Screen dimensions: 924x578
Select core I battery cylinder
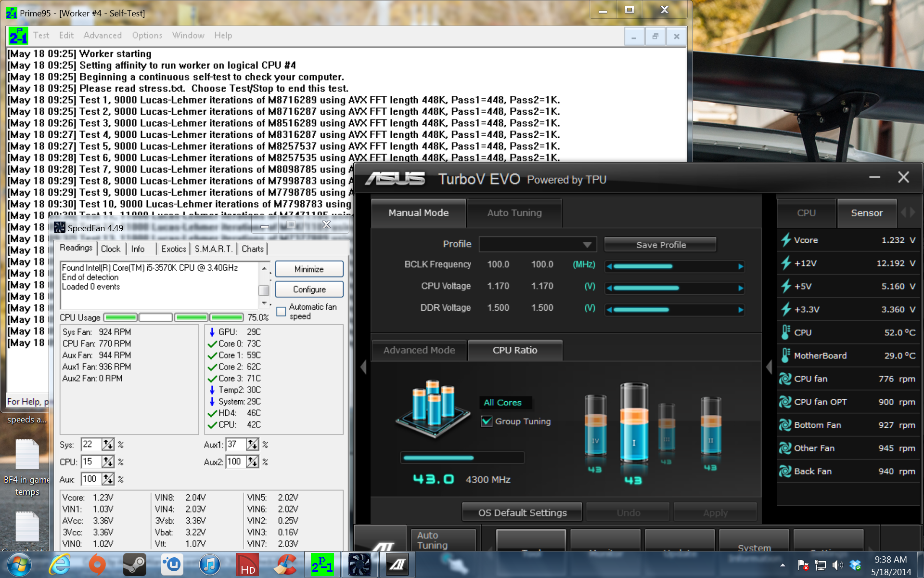point(634,423)
